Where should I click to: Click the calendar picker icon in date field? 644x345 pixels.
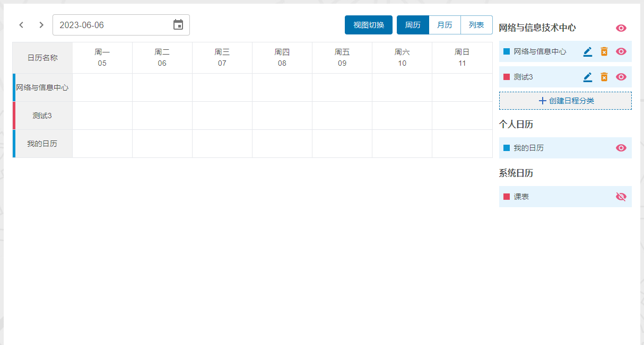(x=178, y=25)
